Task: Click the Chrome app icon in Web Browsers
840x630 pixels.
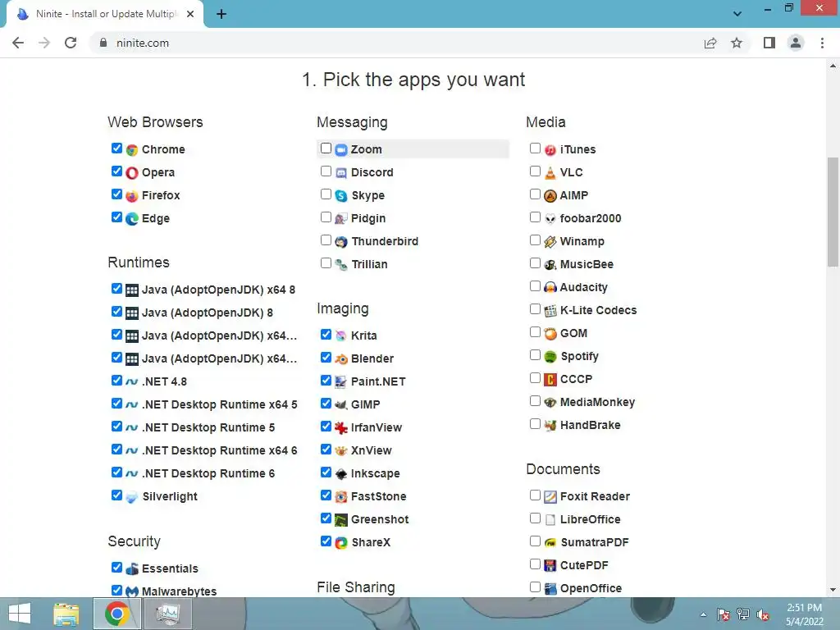Action: click(132, 150)
